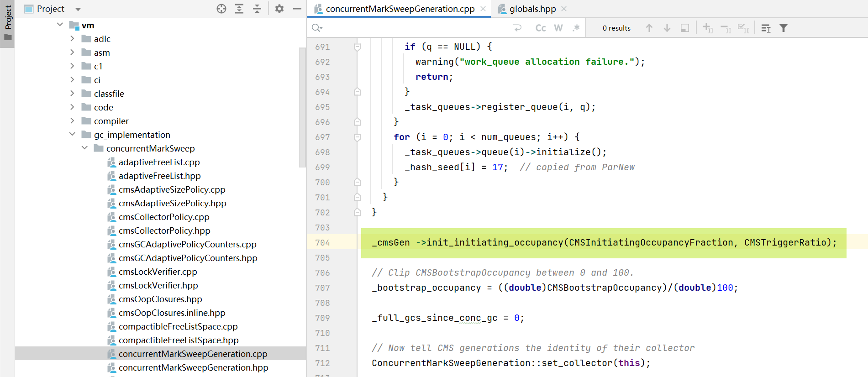Click the Project tree vertical scrollbar
This screenshot has width=868, height=377.
[302, 107]
